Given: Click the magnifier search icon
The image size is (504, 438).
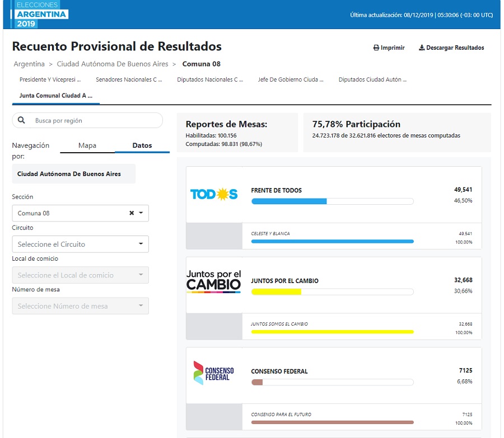Looking at the screenshot, I should click(21, 120).
